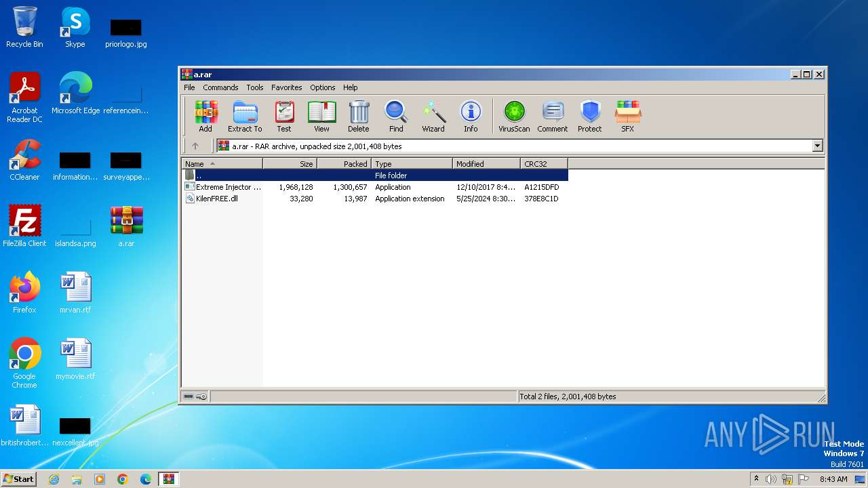This screenshot has width=868, height=488.
Task: Open the Find tool
Action: point(396,116)
